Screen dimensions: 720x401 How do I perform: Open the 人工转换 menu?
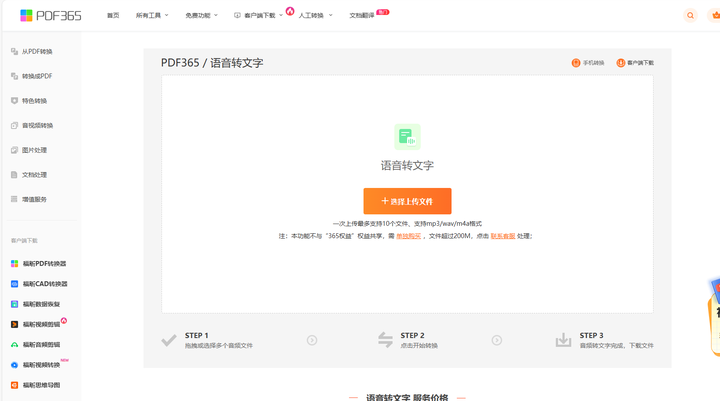311,16
